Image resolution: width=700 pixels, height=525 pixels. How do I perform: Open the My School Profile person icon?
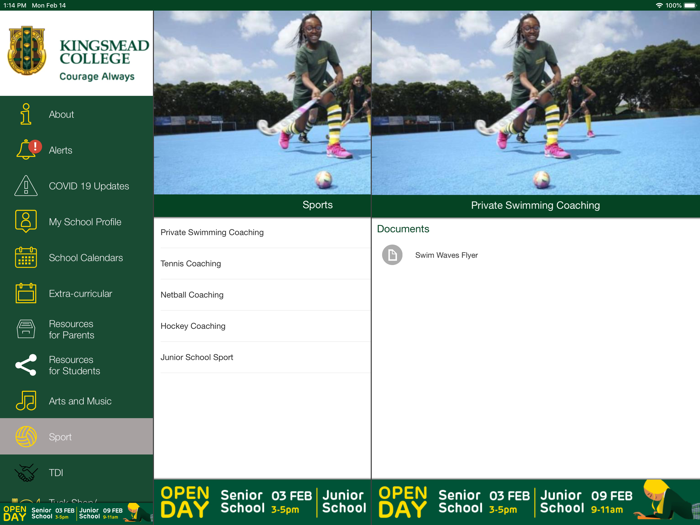(x=26, y=221)
